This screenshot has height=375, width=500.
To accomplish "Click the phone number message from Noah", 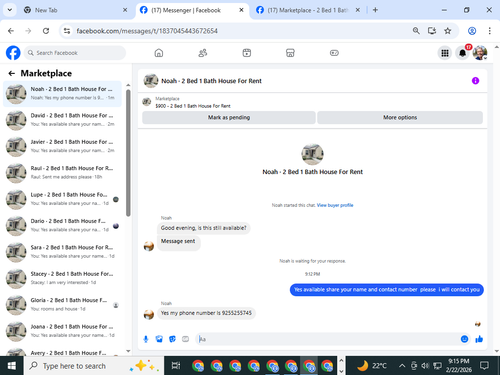I will tap(206, 313).
